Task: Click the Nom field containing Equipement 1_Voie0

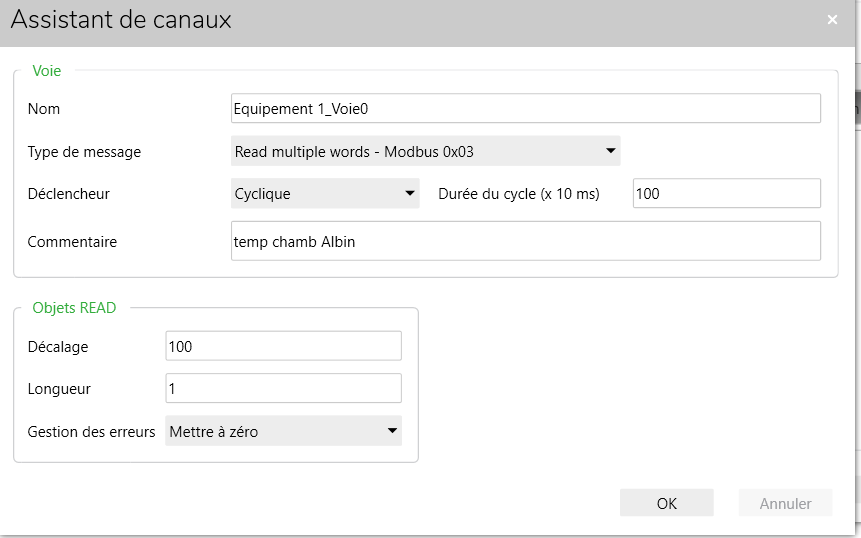Action: pos(525,108)
